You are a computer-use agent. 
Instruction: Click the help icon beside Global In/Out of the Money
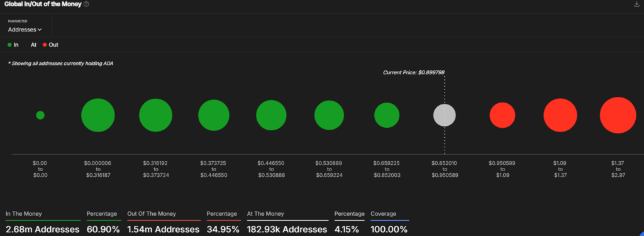click(86, 4)
